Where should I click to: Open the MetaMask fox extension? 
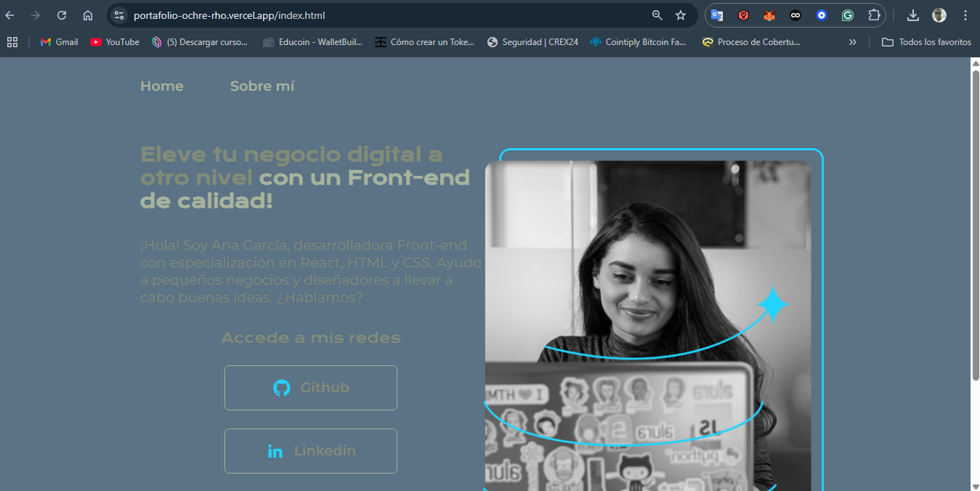click(x=769, y=15)
